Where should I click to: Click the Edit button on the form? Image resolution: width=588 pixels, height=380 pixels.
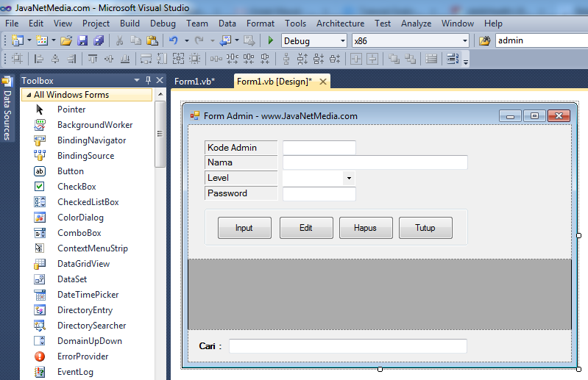[x=306, y=228]
